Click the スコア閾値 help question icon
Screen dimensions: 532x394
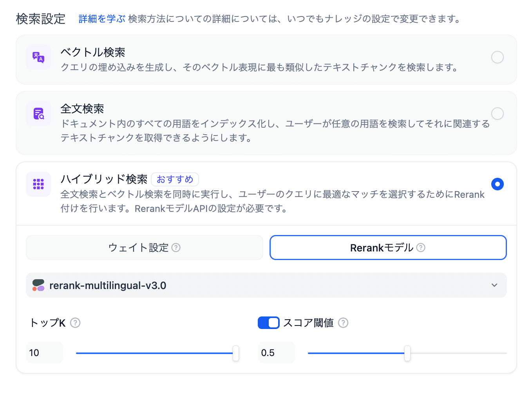click(343, 323)
